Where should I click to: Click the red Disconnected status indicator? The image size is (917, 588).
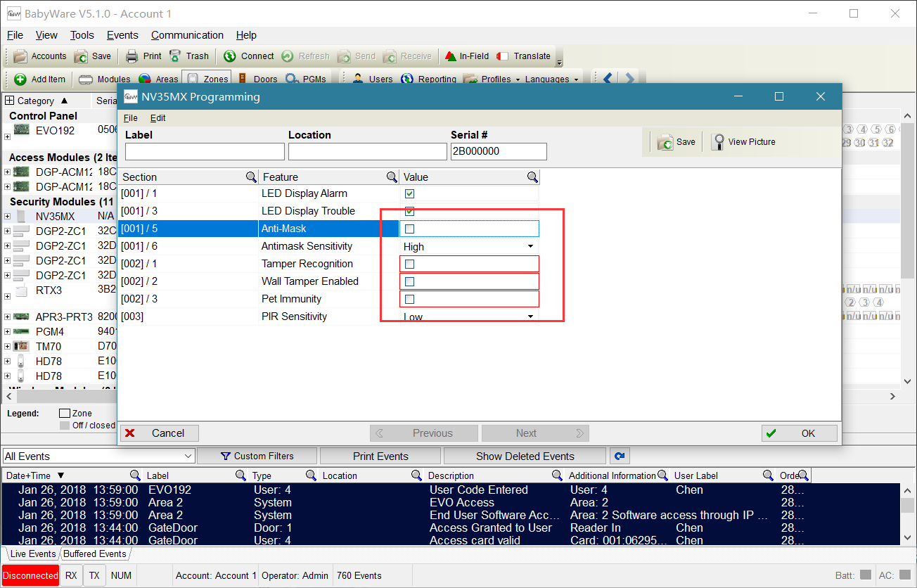pos(30,575)
